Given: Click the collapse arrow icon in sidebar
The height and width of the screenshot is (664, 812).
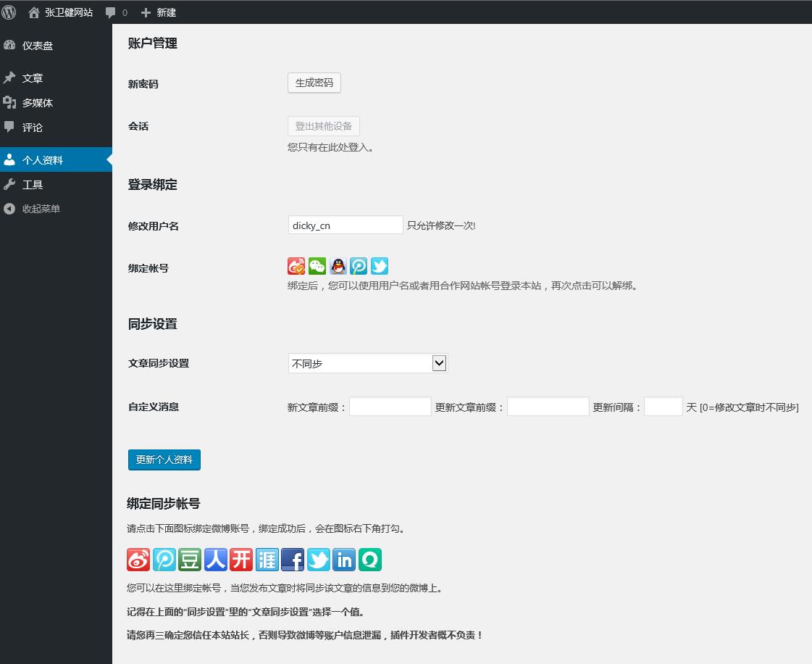Looking at the screenshot, I should [x=9, y=208].
